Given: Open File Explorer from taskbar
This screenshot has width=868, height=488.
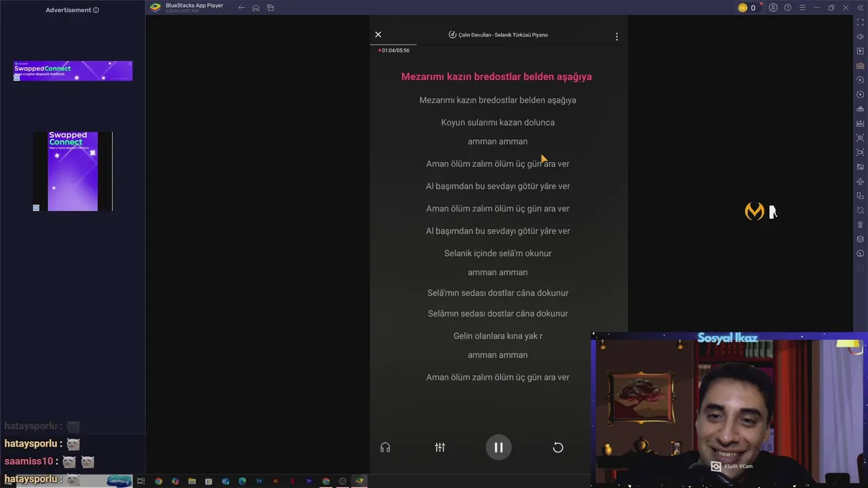Looking at the screenshot, I should click(x=192, y=481).
